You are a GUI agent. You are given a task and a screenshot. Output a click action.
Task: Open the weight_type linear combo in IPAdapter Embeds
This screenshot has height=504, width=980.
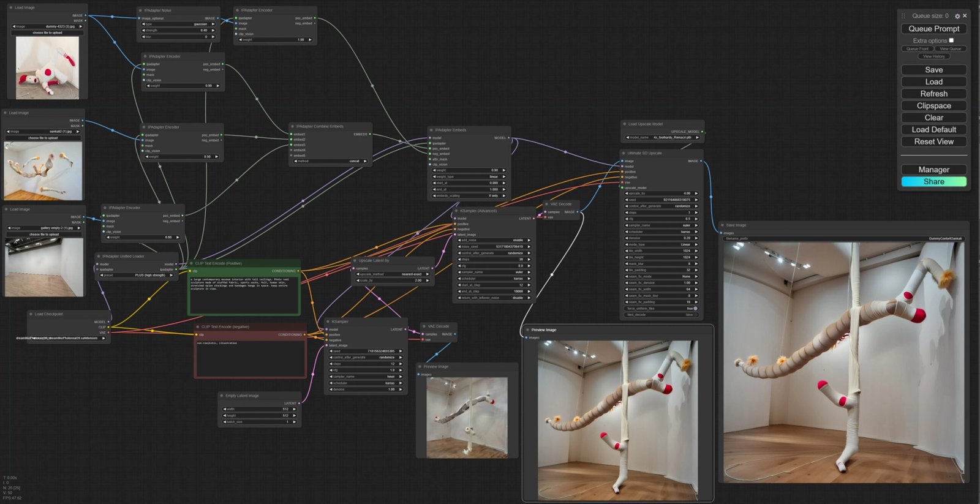point(470,176)
